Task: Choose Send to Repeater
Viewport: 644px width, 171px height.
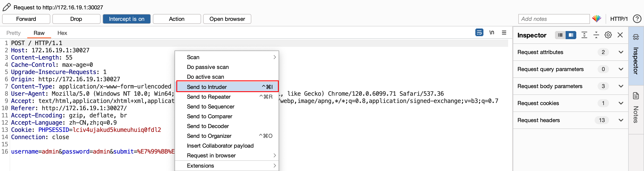Action: click(x=227, y=97)
